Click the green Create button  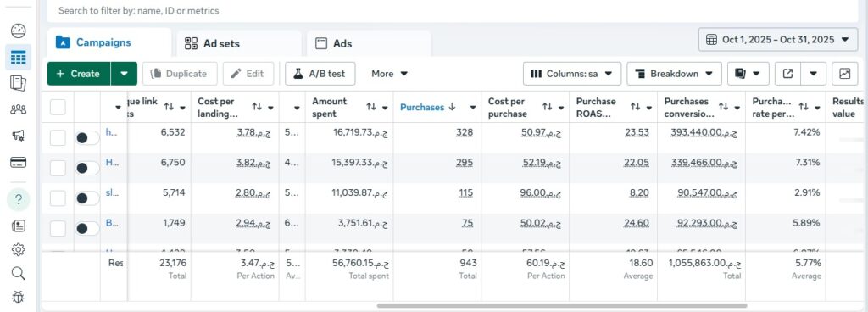(x=79, y=74)
